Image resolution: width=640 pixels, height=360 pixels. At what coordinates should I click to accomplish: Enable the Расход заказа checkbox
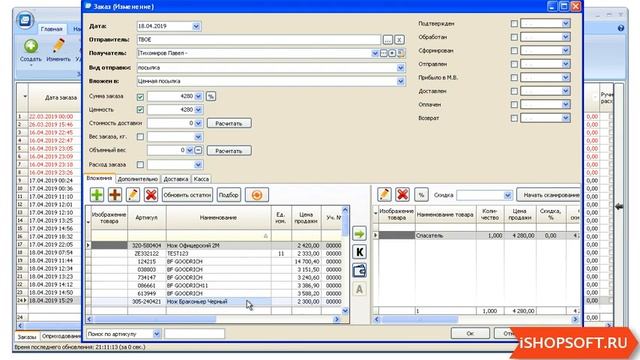[x=140, y=164]
